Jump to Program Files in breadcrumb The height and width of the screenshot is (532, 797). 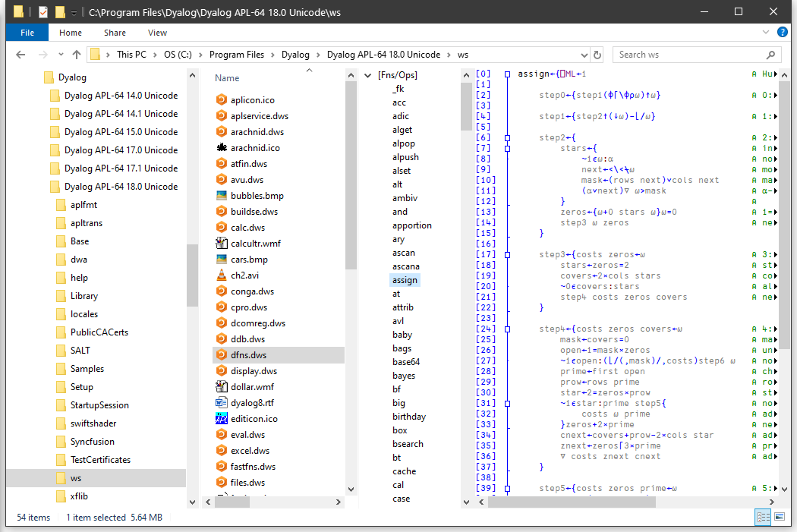[237, 55]
